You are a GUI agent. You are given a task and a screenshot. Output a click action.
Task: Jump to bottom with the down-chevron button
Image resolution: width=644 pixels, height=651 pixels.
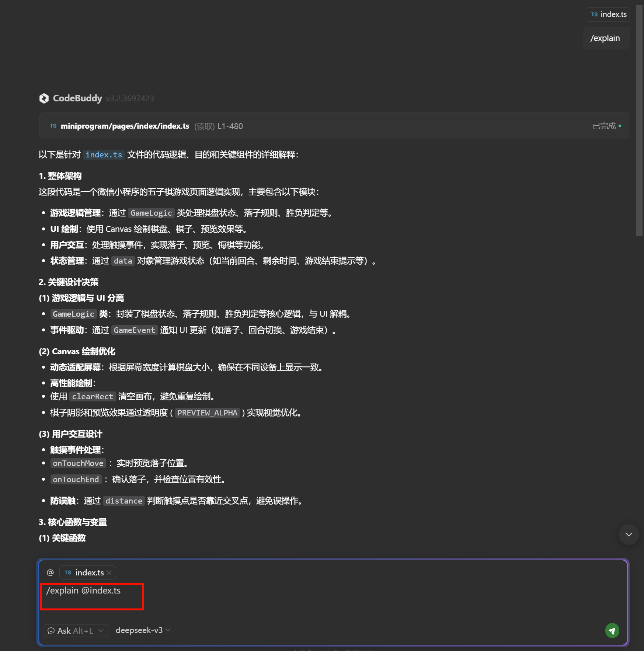click(629, 535)
